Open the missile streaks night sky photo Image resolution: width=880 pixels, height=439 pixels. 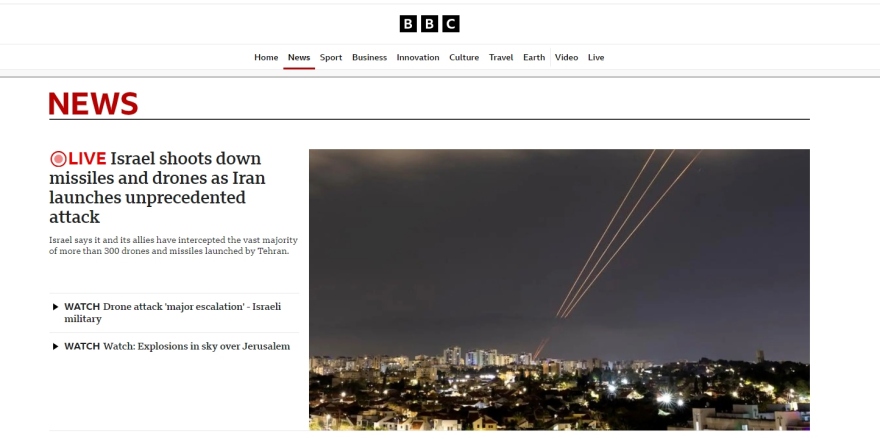pos(559,289)
